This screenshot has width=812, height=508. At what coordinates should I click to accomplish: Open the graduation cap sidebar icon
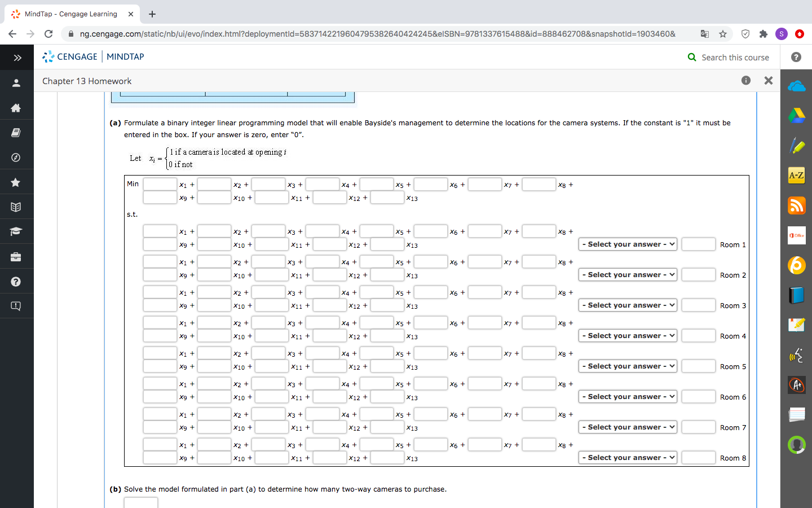click(16, 231)
